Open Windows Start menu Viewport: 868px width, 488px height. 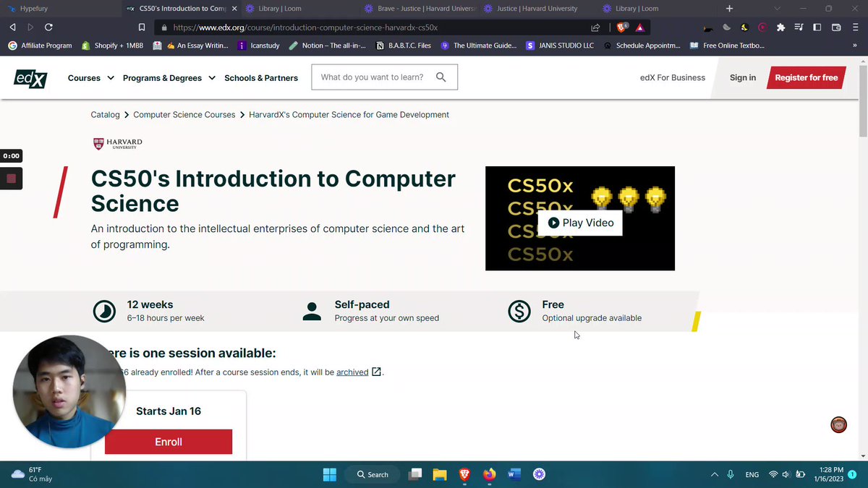point(330,474)
